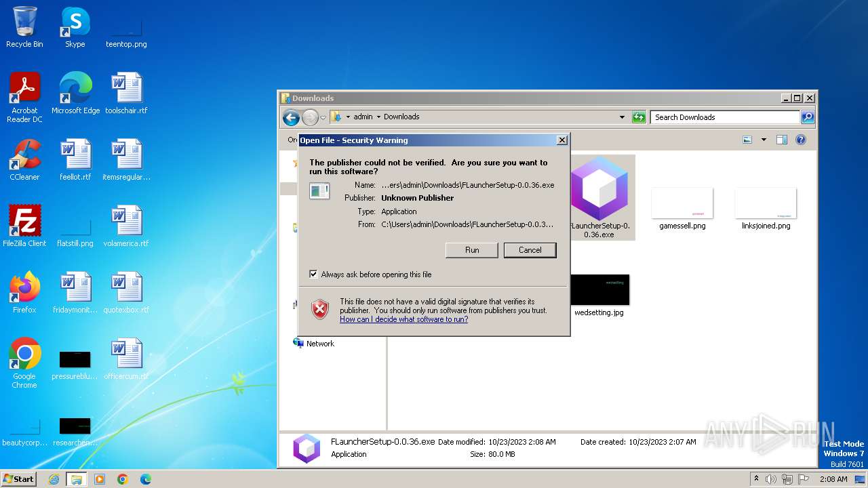This screenshot has width=868, height=488.
Task: Select fridaymonit rtf document icon
Action: coord(75,292)
